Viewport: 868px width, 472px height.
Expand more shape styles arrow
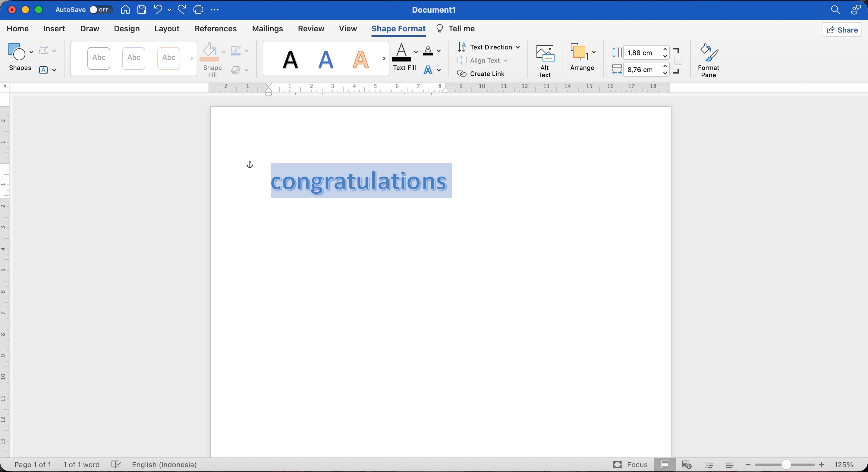pyautogui.click(x=192, y=58)
